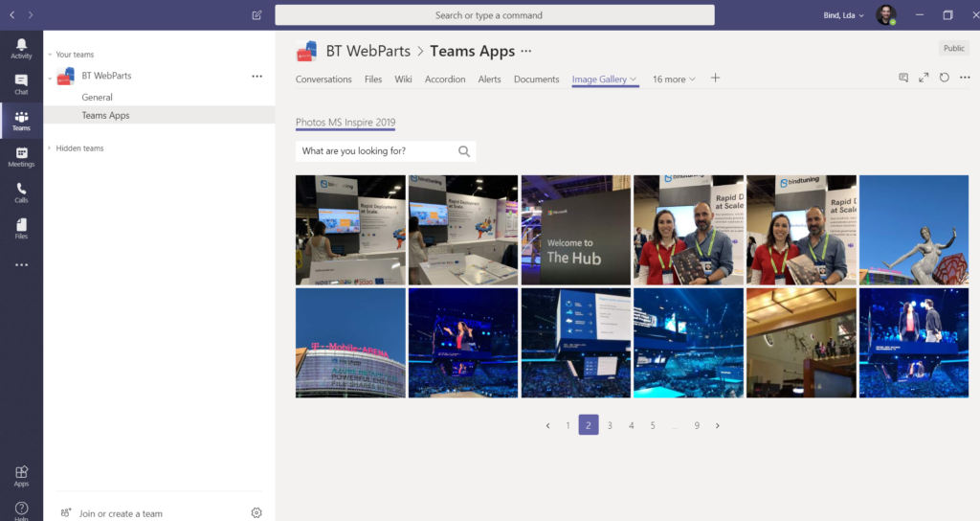Click the Public team label
This screenshot has width=980, height=521.
(x=954, y=48)
